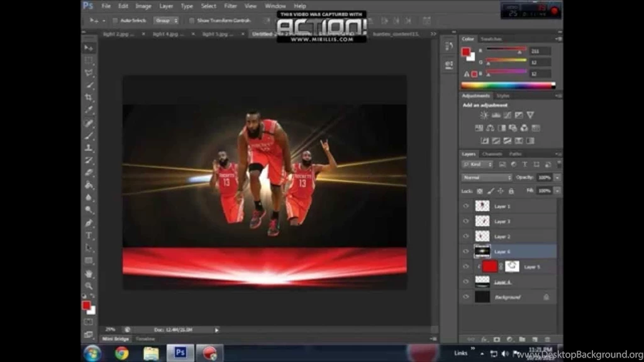Viewport: 644px width, 362px height.
Task: Hide Layer 5
Action: tap(465, 266)
